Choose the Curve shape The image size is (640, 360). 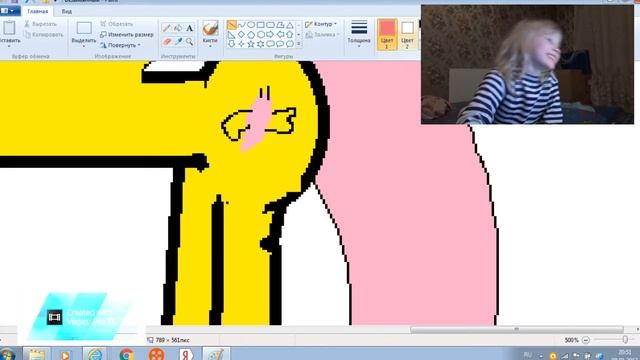coord(242,25)
